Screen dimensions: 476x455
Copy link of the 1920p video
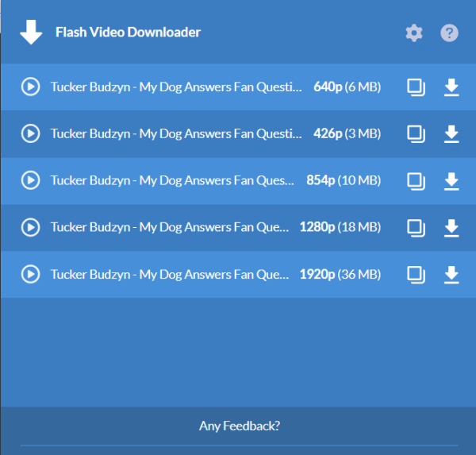tap(416, 275)
